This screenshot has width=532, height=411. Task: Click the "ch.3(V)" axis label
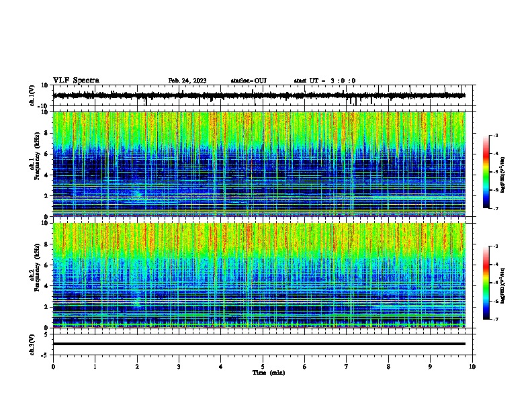point(32,345)
